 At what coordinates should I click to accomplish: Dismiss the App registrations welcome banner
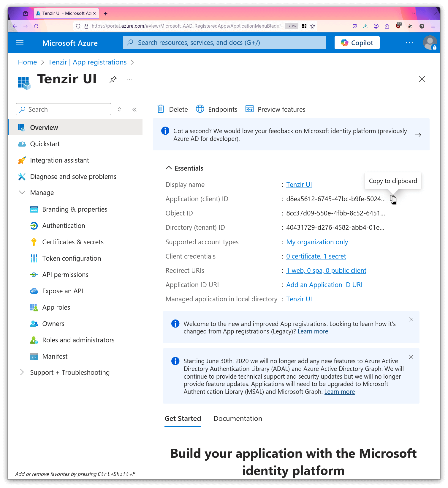click(411, 319)
